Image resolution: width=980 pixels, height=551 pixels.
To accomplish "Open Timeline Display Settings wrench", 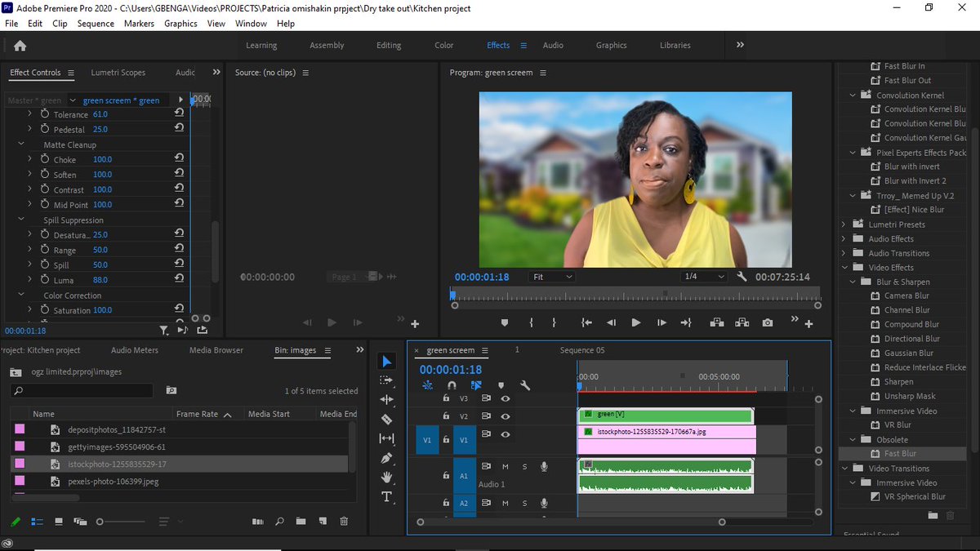I will tap(526, 385).
